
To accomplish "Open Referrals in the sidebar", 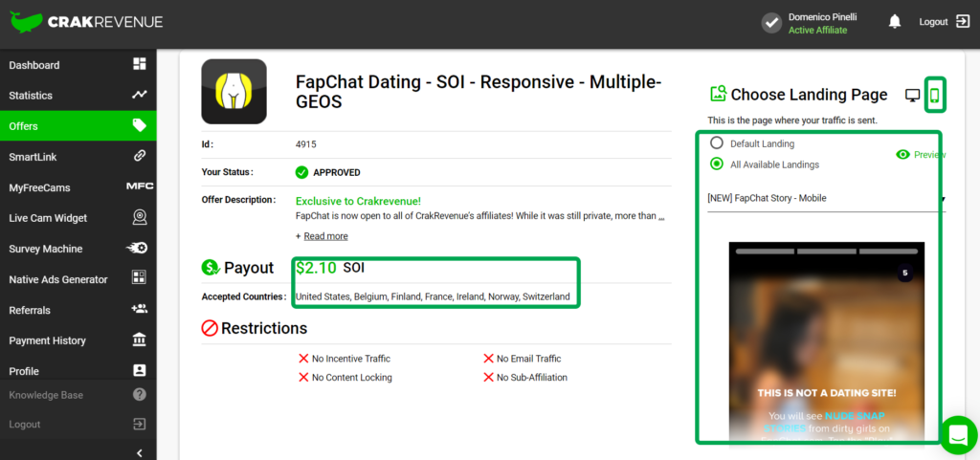I will pyautogui.click(x=30, y=310).
